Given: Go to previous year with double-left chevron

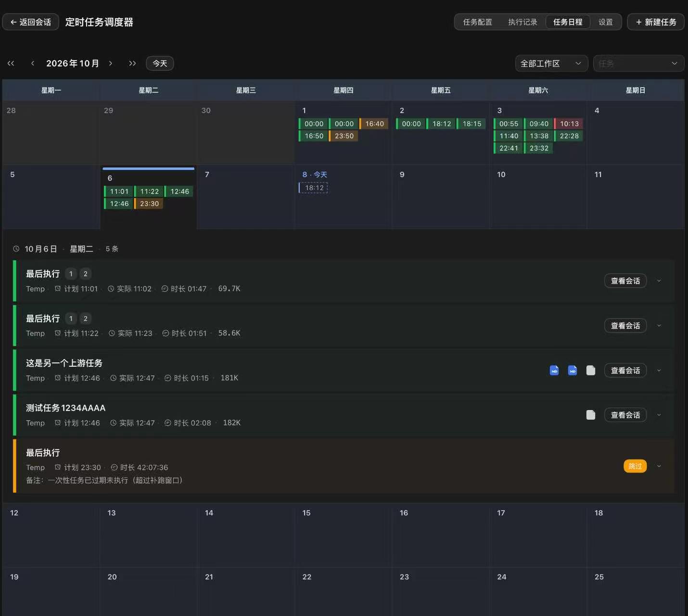Looking at the screenshot, I should 11,63.
